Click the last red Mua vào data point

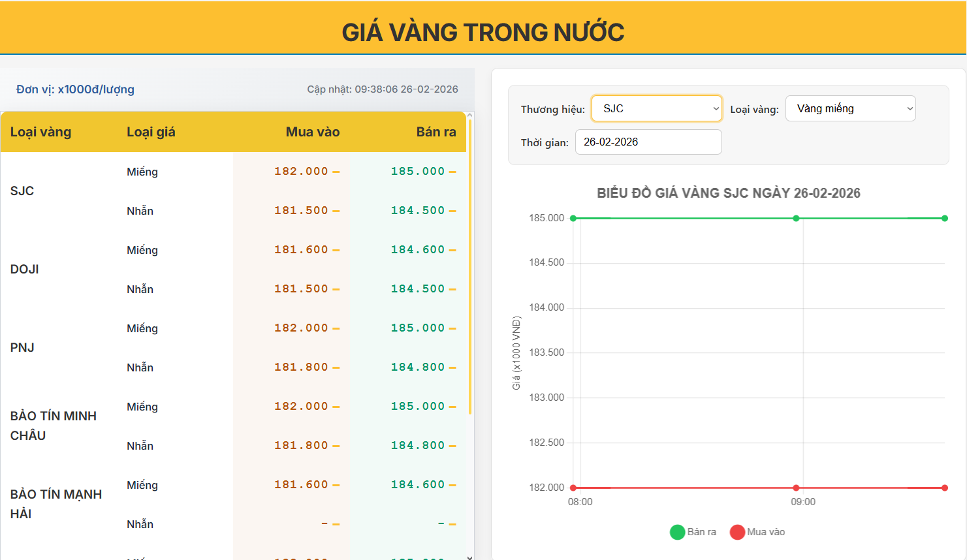click(x=945, y=488)
